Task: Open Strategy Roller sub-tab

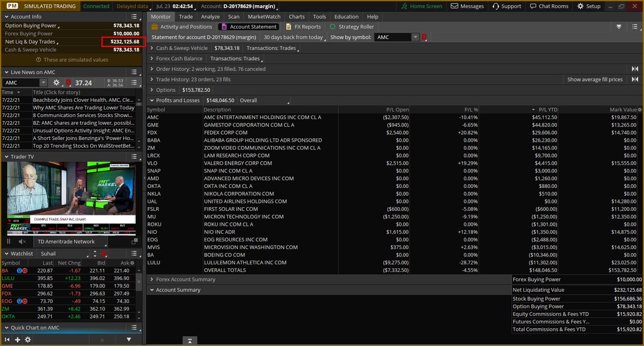Action: pyautogui.click(x=352, y=27)
